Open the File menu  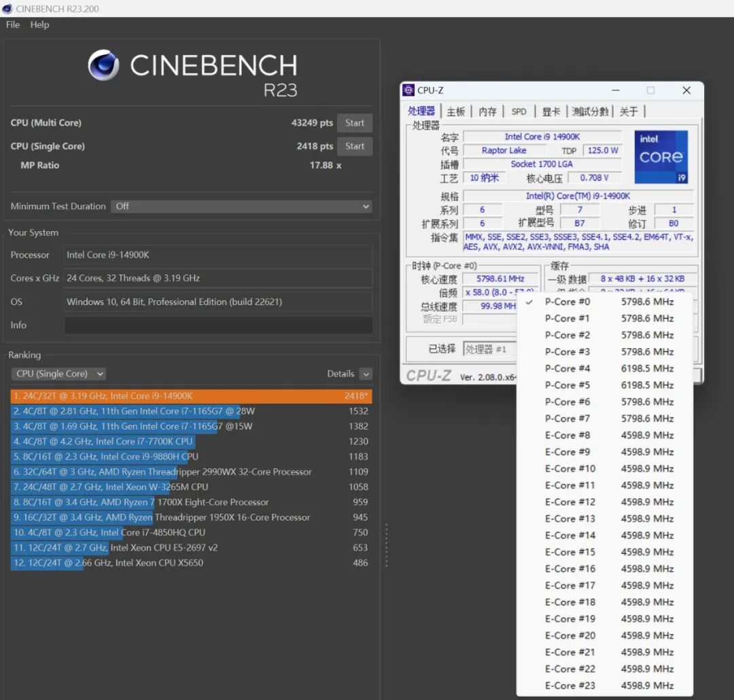tap(13, 24)
